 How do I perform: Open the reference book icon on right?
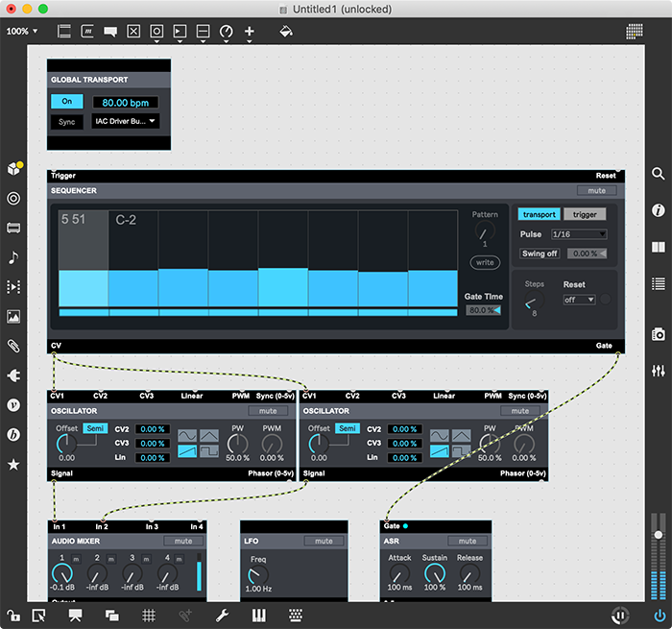[659, 248]
